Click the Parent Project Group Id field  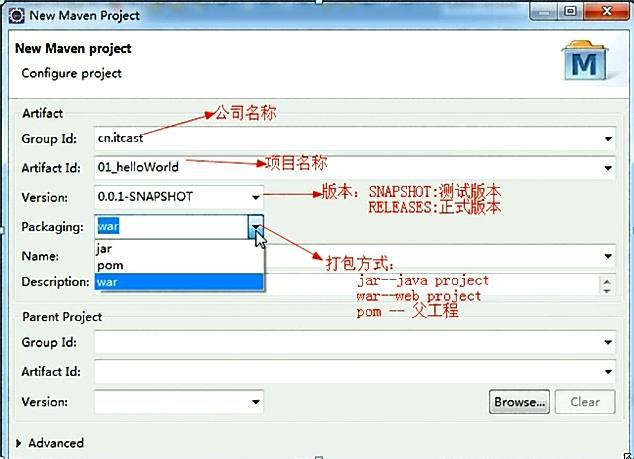pos(355,343)
